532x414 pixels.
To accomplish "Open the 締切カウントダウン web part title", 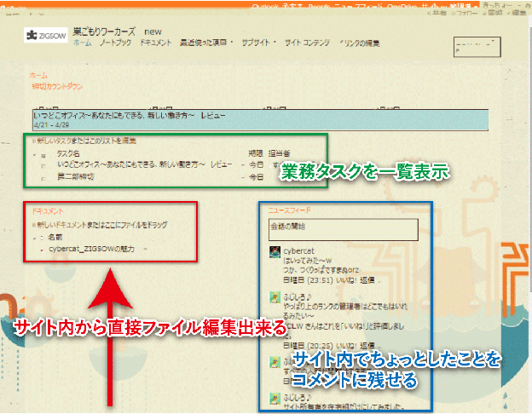I will point(57,86).
